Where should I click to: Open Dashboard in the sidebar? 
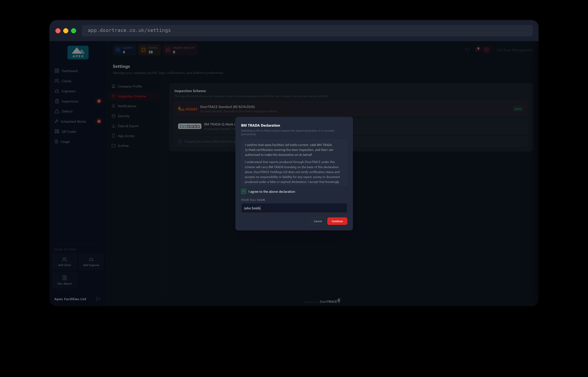78,71
